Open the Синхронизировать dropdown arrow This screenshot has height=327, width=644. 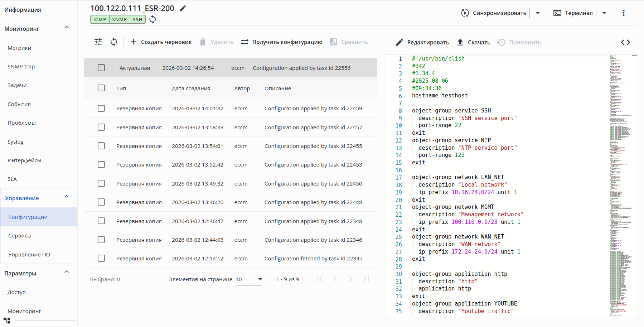coord(538,13)
